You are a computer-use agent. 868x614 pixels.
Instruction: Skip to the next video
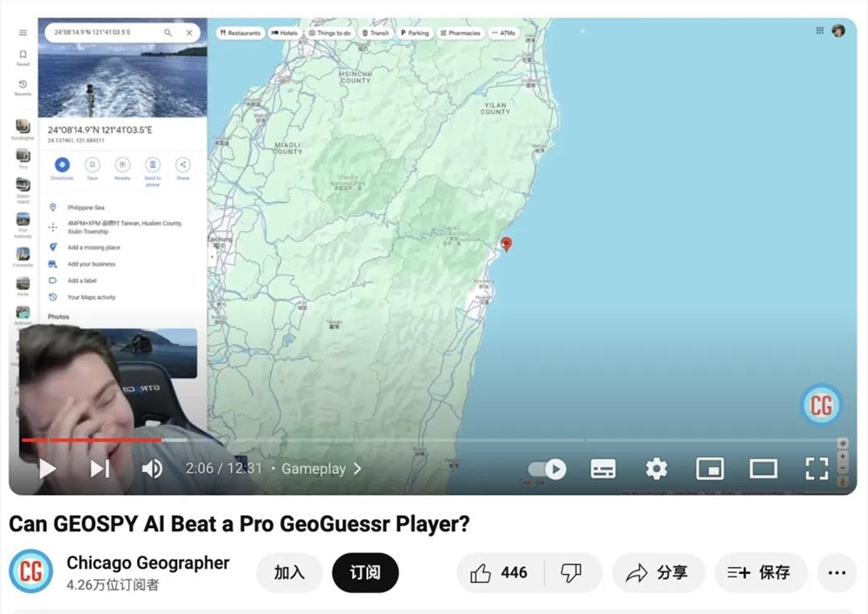100,468
